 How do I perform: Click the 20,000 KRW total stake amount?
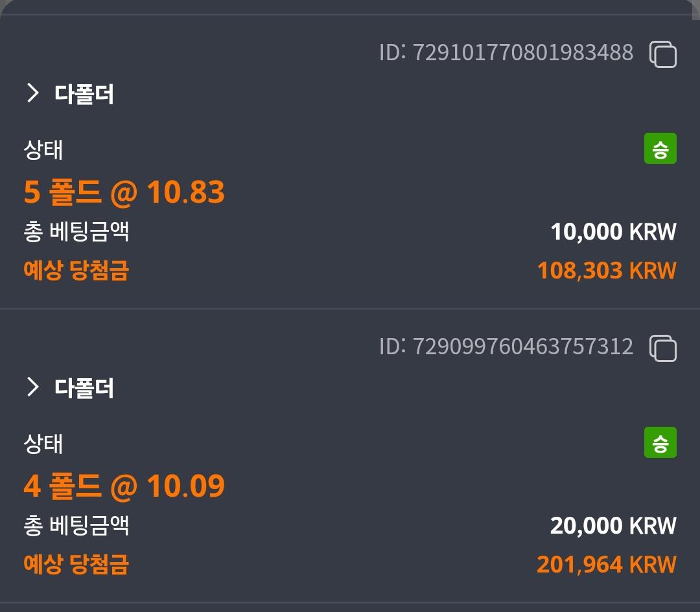tap(613, 526)
